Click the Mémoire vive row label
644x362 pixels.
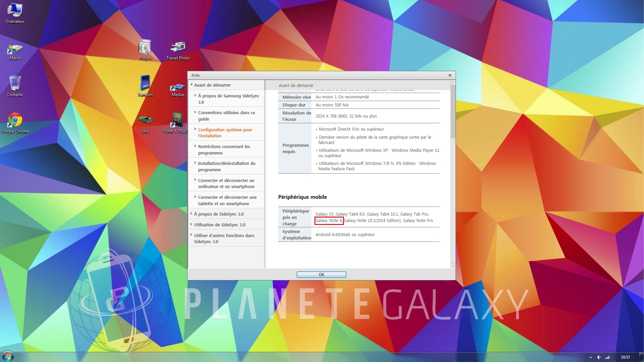click(297, 97)
